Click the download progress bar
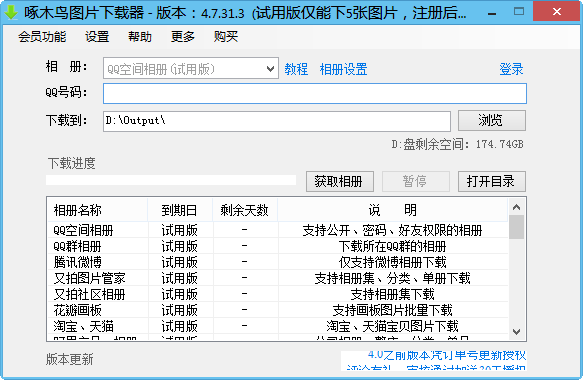Screen dimensions: 583x380 coord(171,180)
